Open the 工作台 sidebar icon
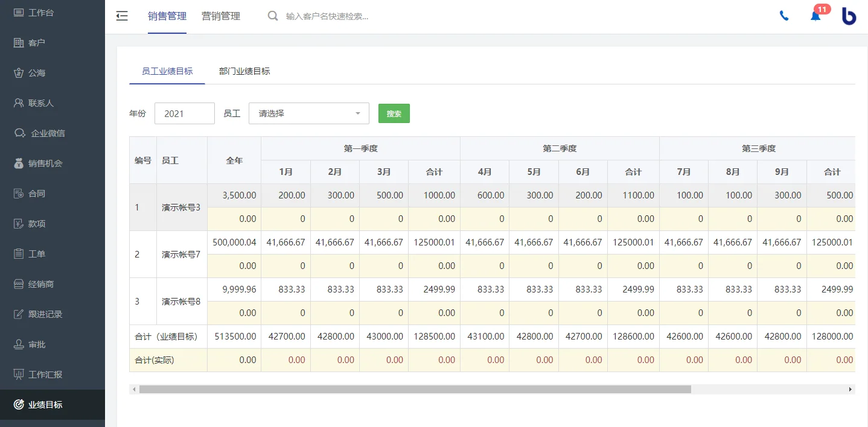Viewport: 868px width, 427px height. (x=19, y=12)
